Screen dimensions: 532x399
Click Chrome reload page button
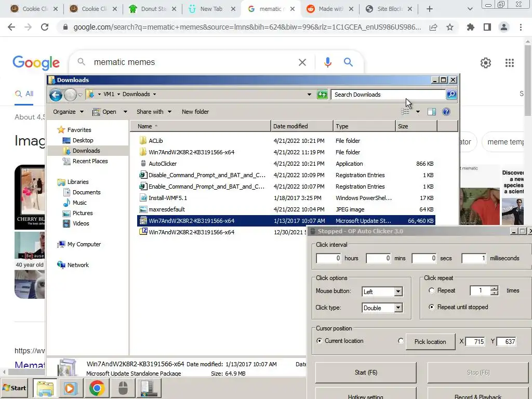point(45,27)
